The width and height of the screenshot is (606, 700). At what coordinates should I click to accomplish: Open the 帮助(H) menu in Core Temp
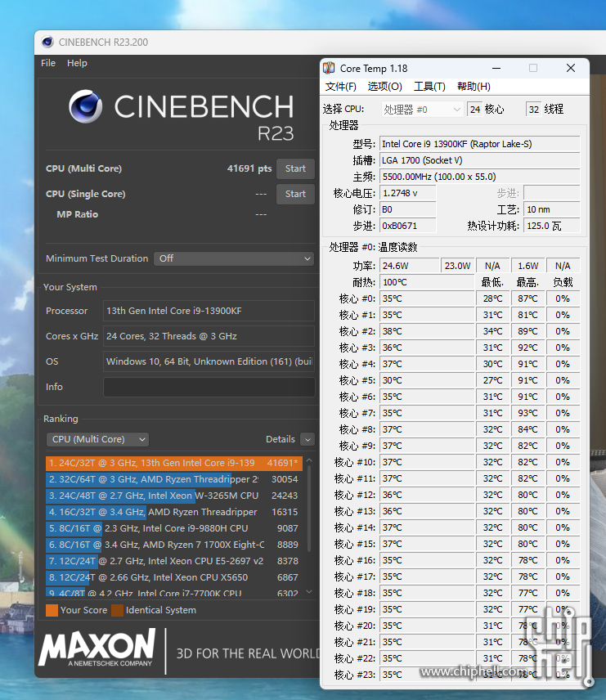tap(474, 86)
